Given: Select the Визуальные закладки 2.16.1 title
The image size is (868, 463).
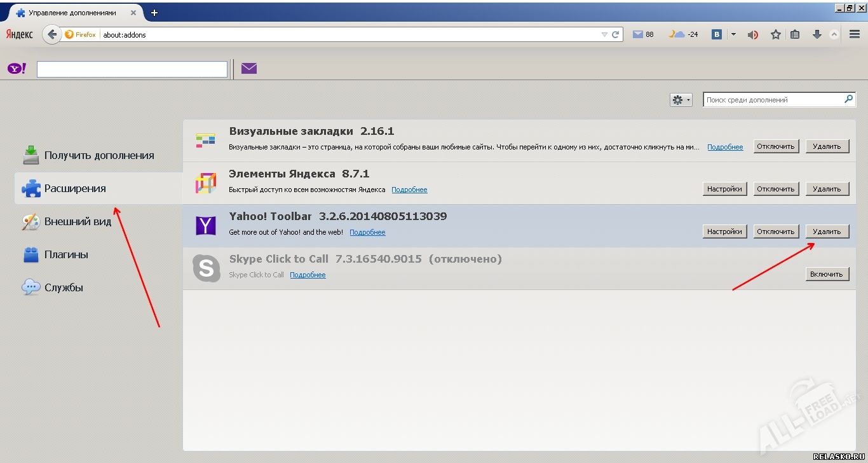Looking at the screenshot, I should tap(311, 131).
